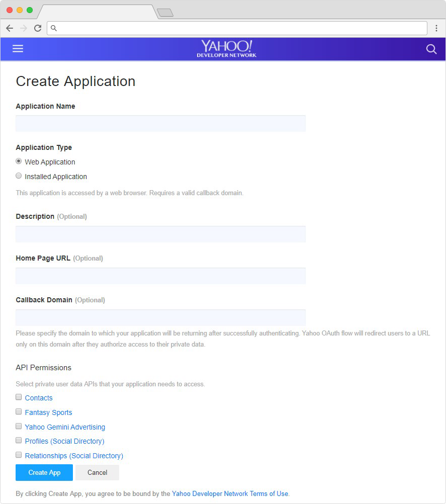Click the Yahoo Developer Network logo

pyautogui.click(x=227, y=49)
